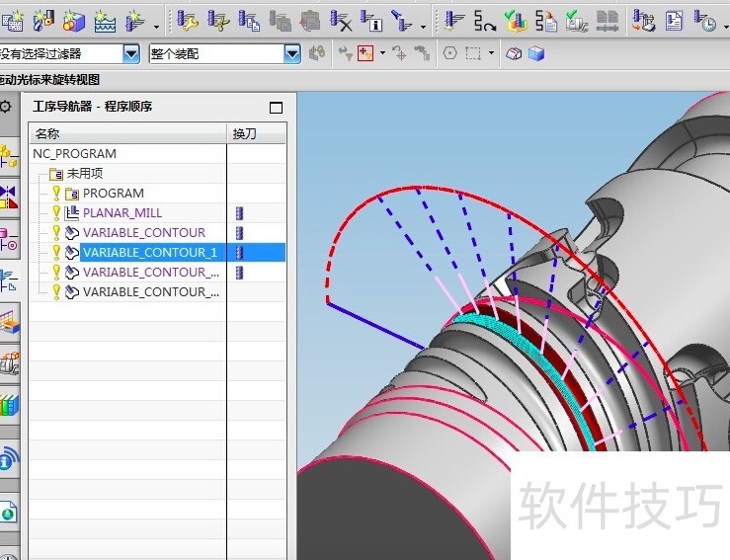Open the Operation Navigator sidebar tab icon
The image size is (730, 560).
pyautogui.click(x=9, y=280)
